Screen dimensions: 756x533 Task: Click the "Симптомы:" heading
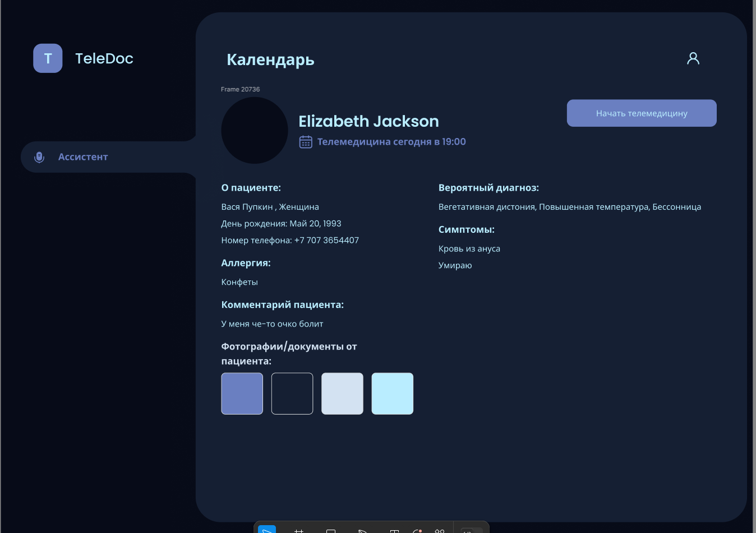(x=467, y=229)
